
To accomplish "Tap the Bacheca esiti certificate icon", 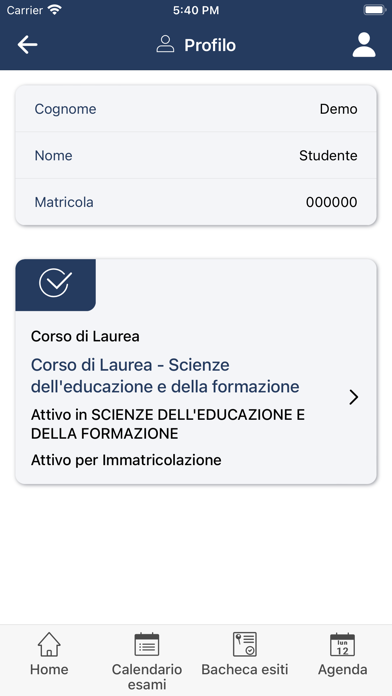I will (x=245, y=644).
